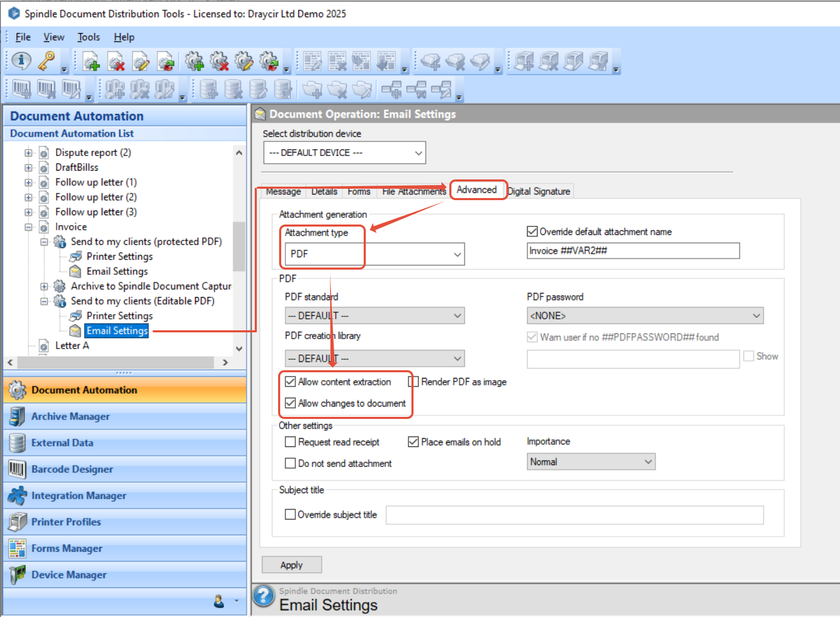The image size is (840, 617).
Task: Open Forms Manager section
Action: tap(125, 548)
